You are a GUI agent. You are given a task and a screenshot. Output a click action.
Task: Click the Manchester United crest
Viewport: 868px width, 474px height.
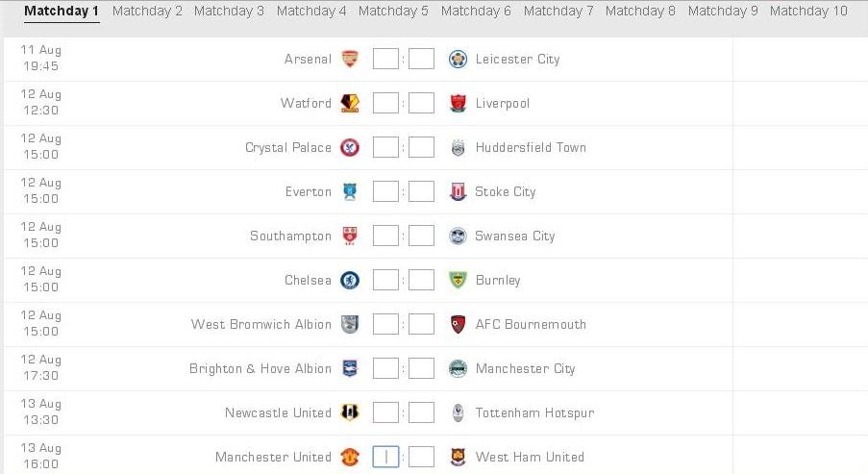[x=350, y=457]
